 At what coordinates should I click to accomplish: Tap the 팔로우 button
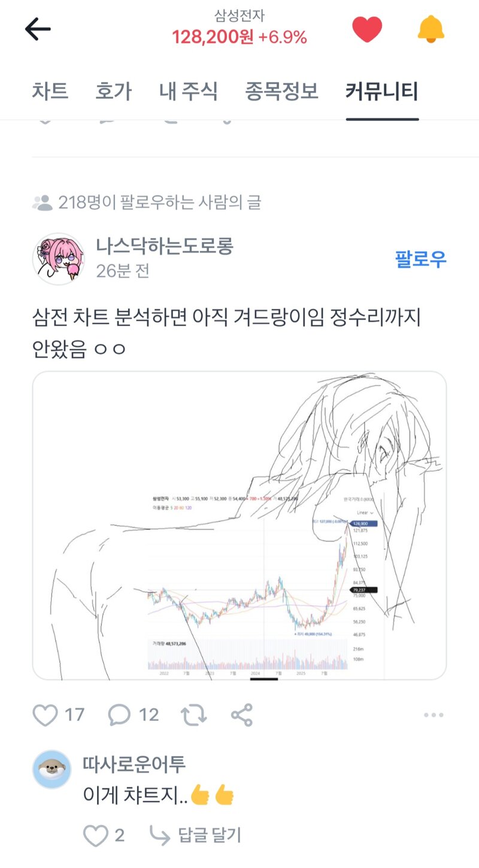click(x=421, y=259)
